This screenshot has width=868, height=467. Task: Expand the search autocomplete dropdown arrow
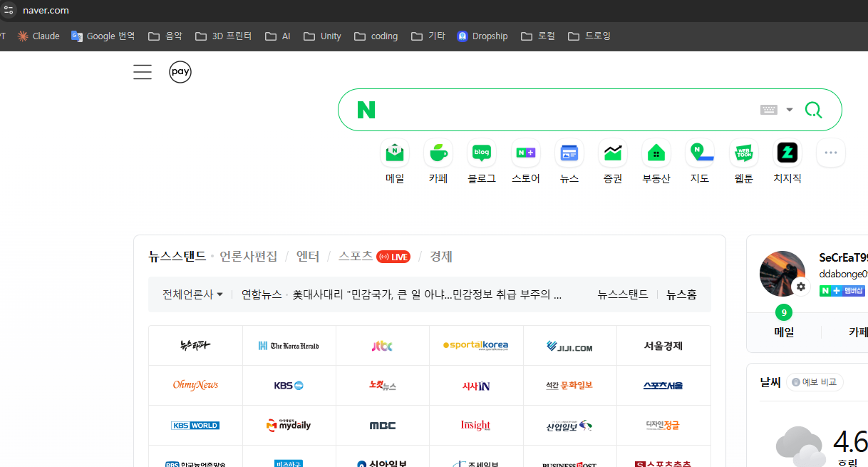tap(790, 110)
